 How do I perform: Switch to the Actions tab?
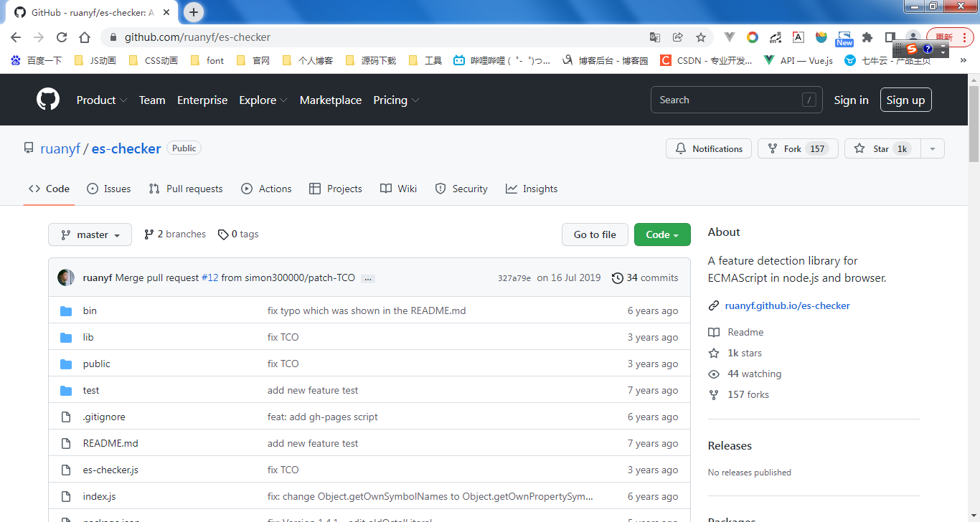pos(266,189)
